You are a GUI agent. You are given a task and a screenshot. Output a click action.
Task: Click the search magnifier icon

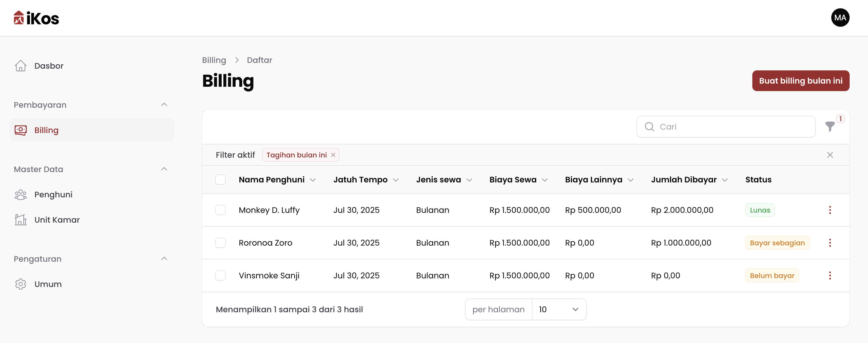click(x=649, y=126)
